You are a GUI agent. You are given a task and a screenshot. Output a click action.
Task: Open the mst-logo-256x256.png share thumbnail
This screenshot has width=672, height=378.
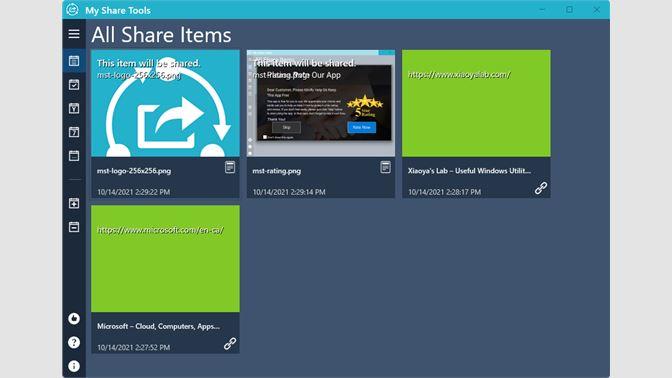tap(165, 103)
